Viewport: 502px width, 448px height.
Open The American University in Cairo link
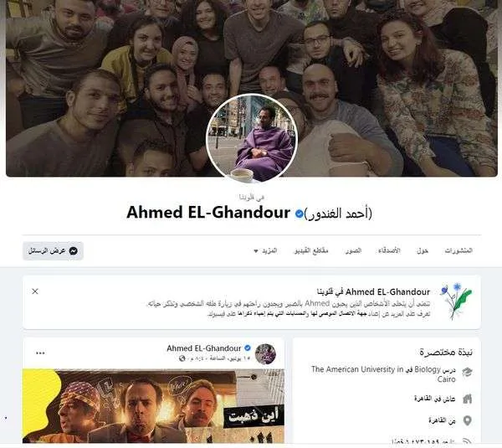coord(383,374)
